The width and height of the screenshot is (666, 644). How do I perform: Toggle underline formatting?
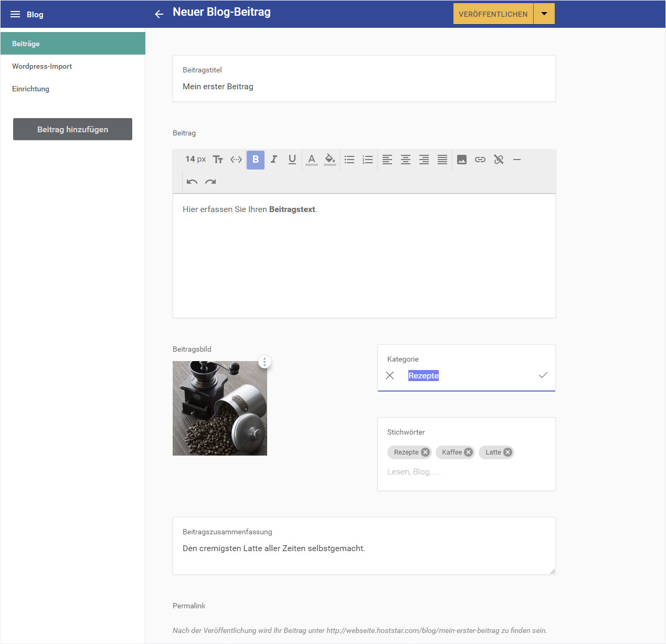point(292,160)
